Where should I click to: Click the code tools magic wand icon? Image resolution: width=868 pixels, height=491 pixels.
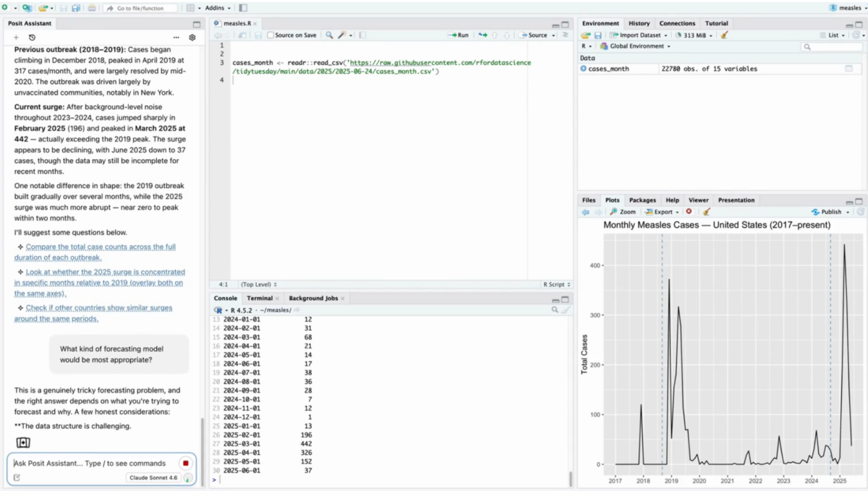pyautogui.click(x=345, y=35)
